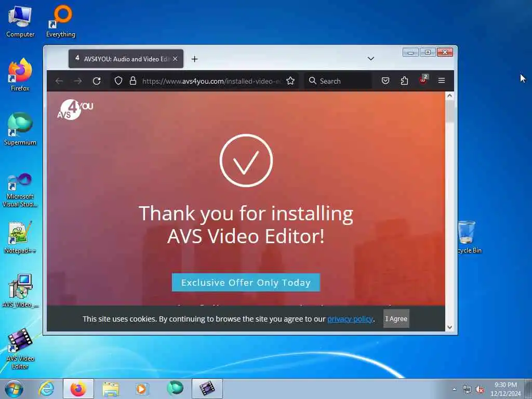Show hidden tray icons arrow
532x399 pixels.
point(454,390)
